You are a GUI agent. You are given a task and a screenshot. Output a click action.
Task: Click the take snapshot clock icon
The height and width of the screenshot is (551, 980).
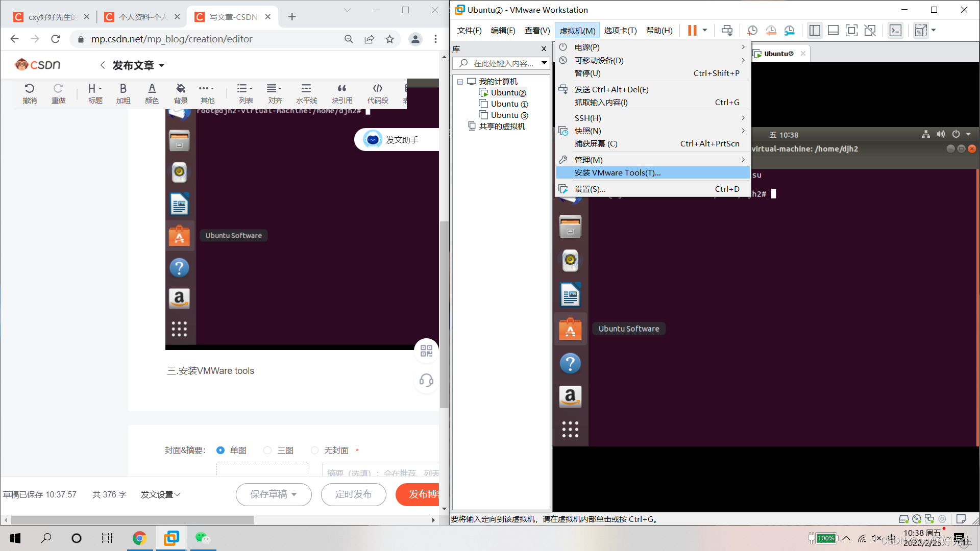tap(752, 31)
